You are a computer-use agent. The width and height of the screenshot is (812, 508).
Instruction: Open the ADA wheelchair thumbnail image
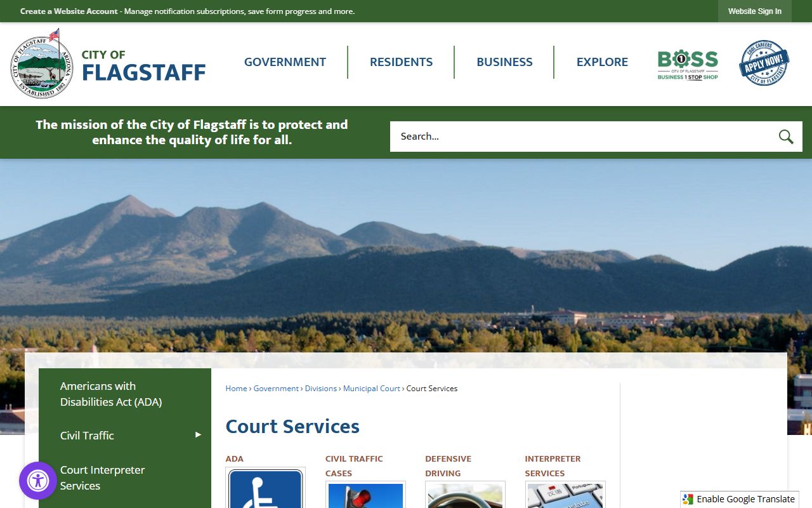click(x=265, y=488)
